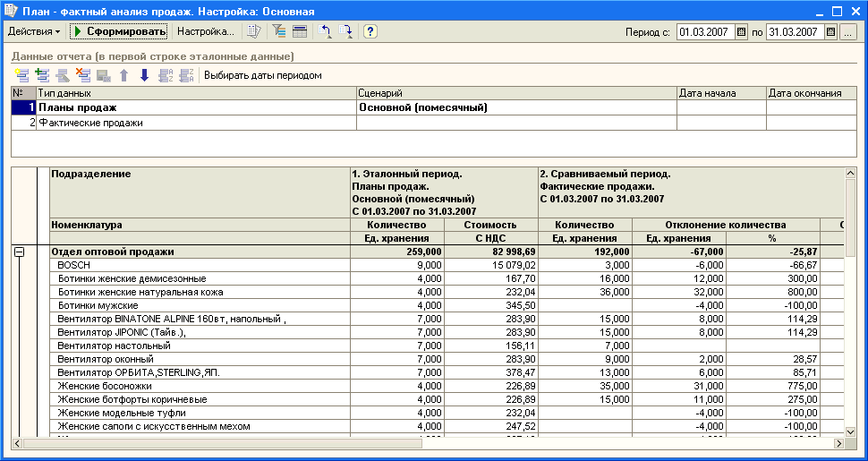This screenshot has width=868, height=461.
Task: Open help with the question mark icon
Action: (x=370, y=31)
